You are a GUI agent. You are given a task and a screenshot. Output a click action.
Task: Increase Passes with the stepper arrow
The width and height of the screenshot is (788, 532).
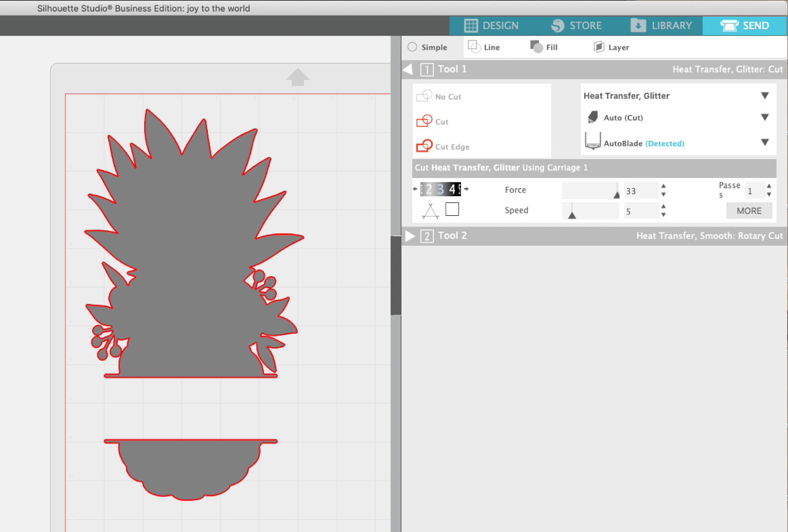tap(769, 187)
